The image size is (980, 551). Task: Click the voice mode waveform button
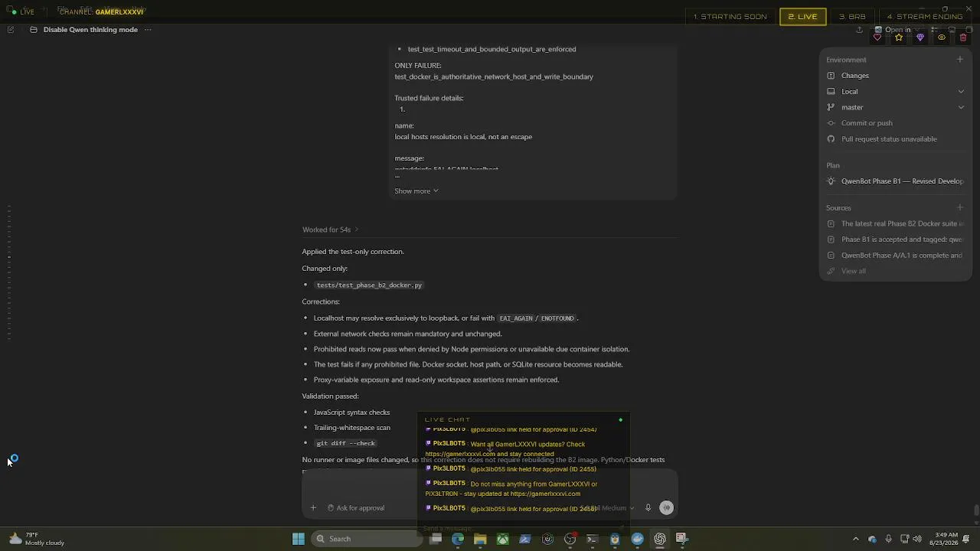tap(666, 507)
